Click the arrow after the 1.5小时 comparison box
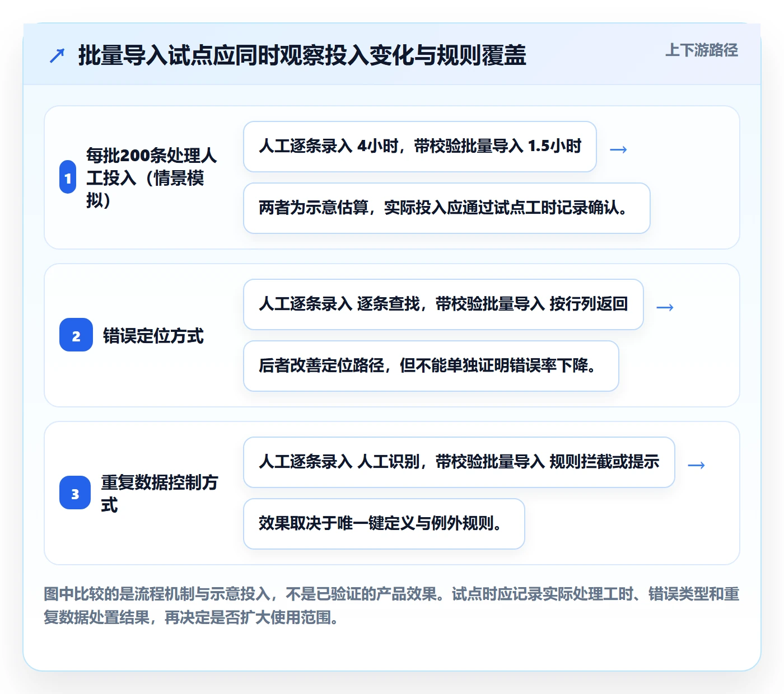 (618, 149)
